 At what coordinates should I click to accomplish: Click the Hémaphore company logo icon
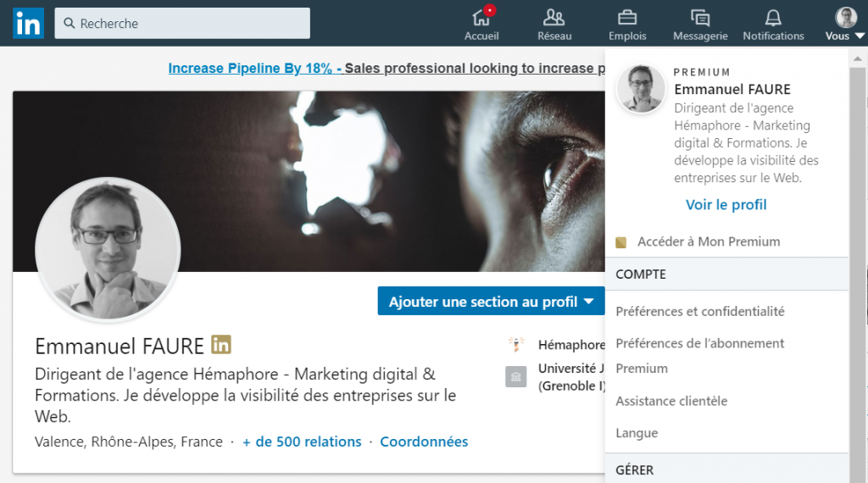tap(516, 345)
